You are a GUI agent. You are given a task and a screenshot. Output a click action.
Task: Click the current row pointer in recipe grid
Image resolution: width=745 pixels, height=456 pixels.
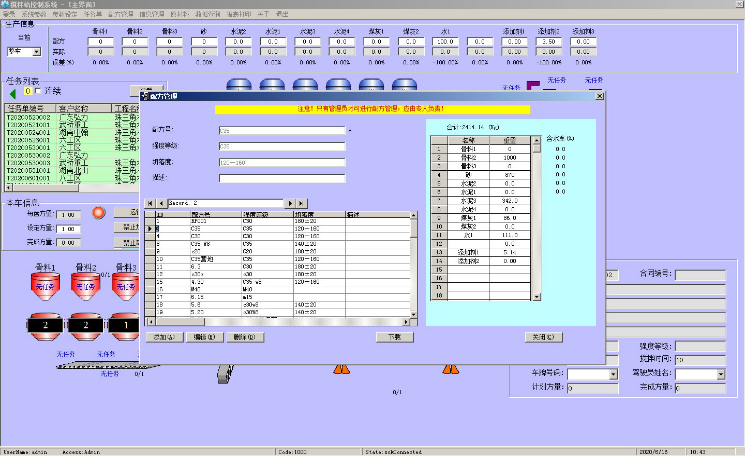coord(150,228)
